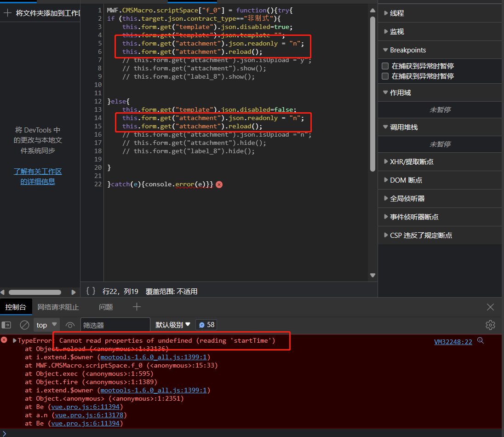This screenshot has height=437, width=504.
Task: Click the 筛选器 filter input field
Action: click(115, 325)
